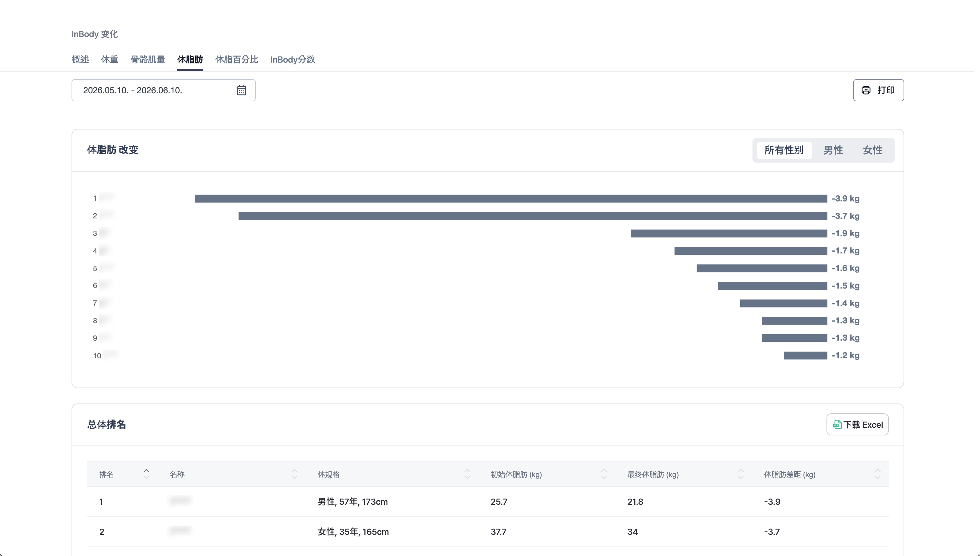Viewport: 980px width, 556px height.
Task: Select 所有性别 gender filter
Action: pyautogui.click(x=784, y=150)
